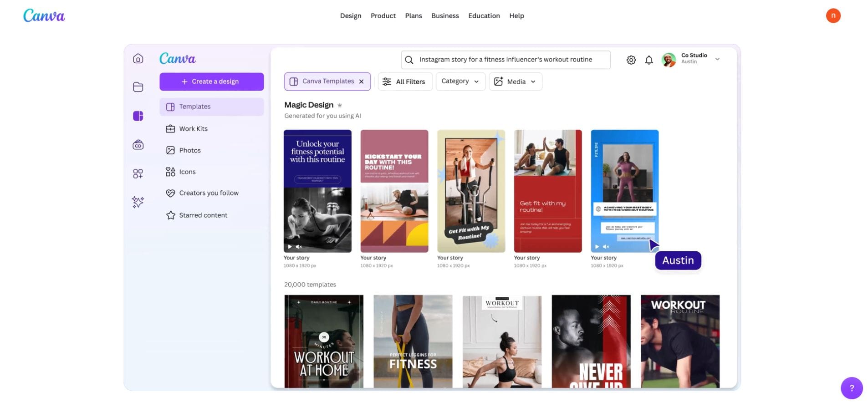Click the star icon beside Starred content

[170, 215]
